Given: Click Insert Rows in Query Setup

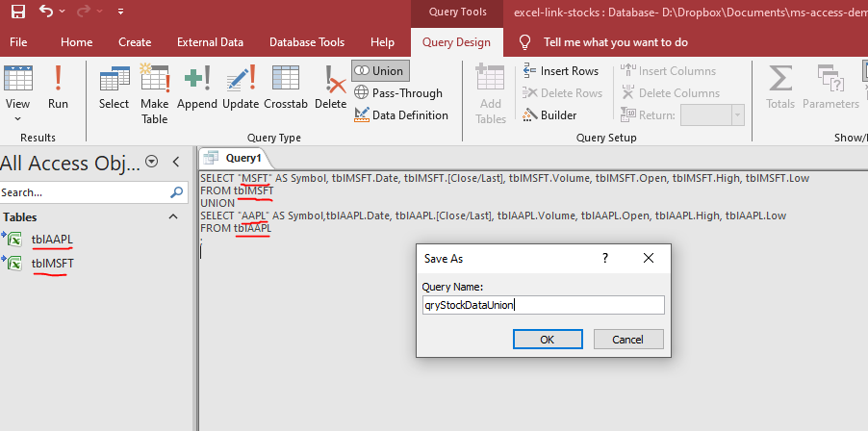Looking at the screenshot, I should (561, 71).
